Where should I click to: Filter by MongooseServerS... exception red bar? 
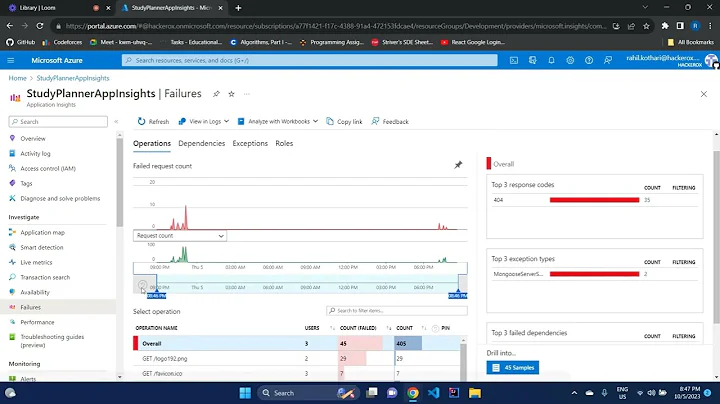594,274
